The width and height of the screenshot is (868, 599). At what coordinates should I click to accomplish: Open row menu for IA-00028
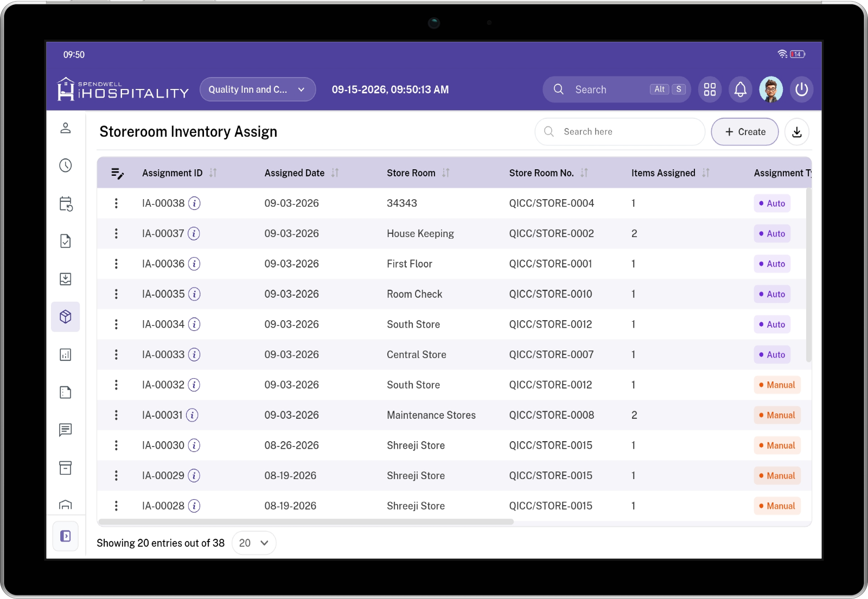pos(116,506)
